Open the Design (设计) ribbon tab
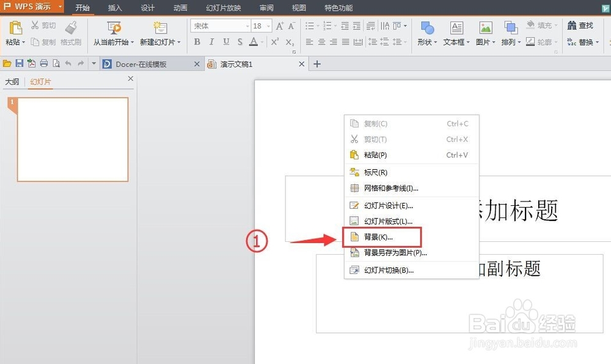 pos(148,8)
